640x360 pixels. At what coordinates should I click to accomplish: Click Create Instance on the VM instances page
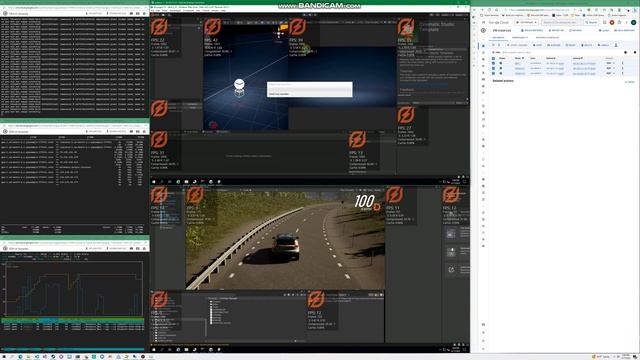[532, 31]
